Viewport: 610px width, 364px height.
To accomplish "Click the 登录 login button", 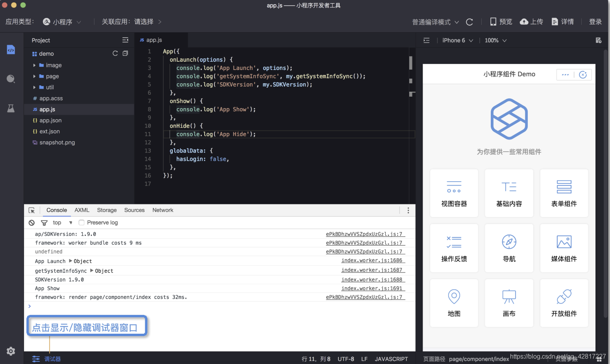I will (x=595, y=22).
